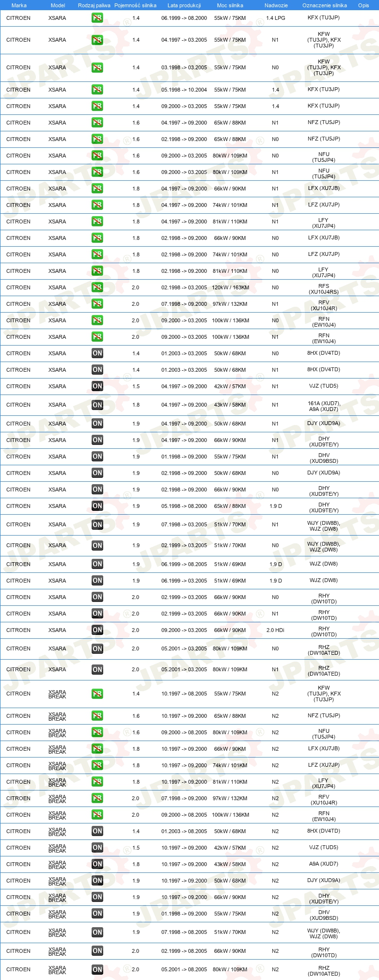Click the Model column header

pyautogui.click(x=58, y=5)
